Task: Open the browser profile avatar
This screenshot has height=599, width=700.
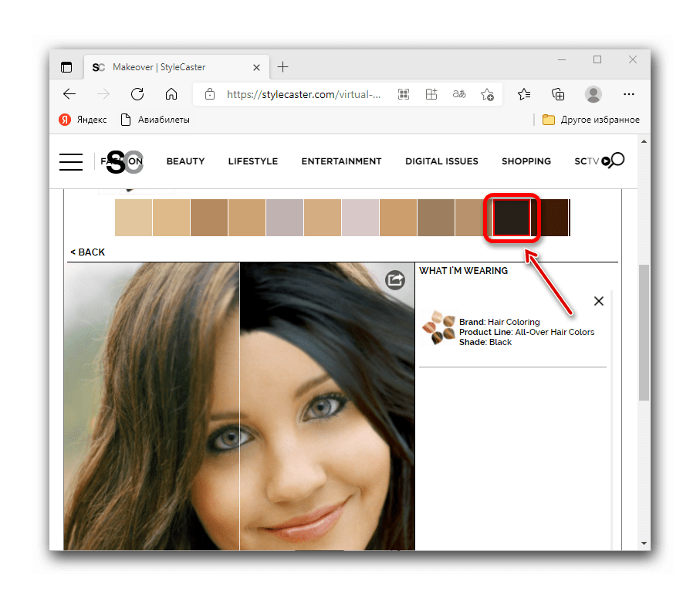Action: point(593,94)
